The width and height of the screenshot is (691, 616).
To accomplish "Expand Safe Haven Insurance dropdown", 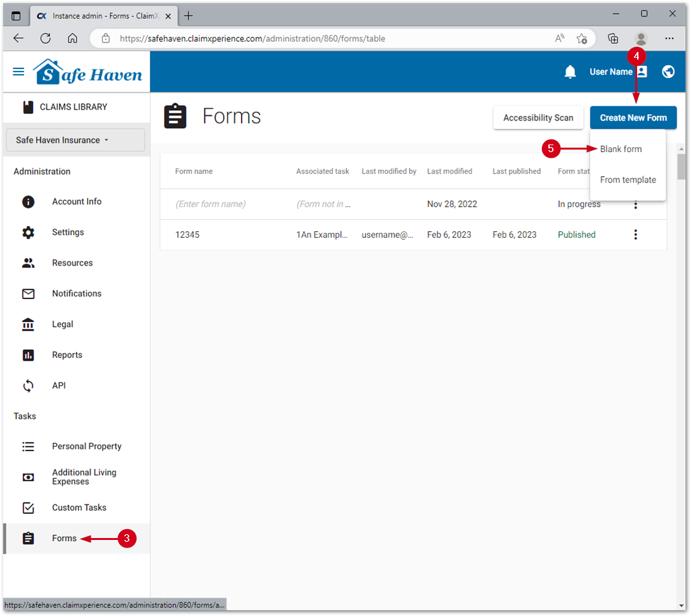I will point(75,140).
